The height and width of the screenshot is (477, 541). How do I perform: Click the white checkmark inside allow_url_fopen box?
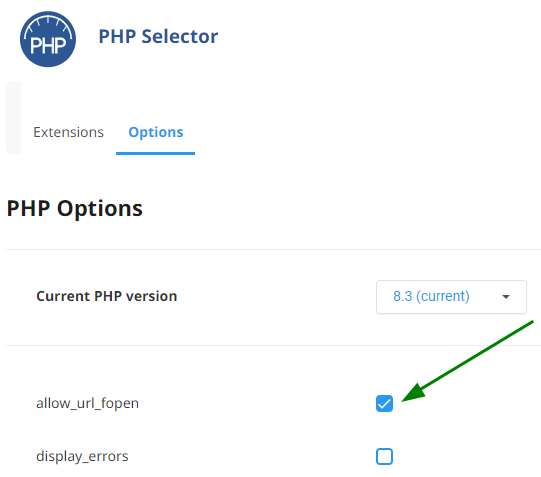[384, 404]
